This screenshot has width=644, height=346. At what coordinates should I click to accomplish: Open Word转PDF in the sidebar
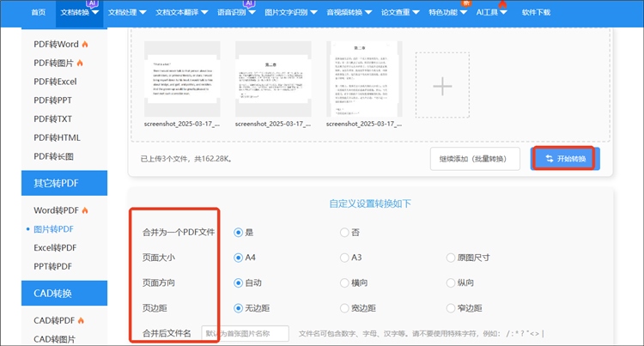tap(56, 210)
